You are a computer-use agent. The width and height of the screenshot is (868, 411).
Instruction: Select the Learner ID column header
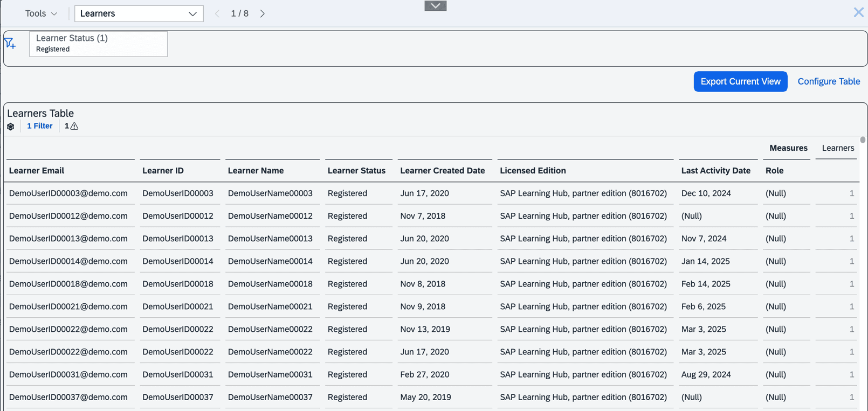click(163, 171)
